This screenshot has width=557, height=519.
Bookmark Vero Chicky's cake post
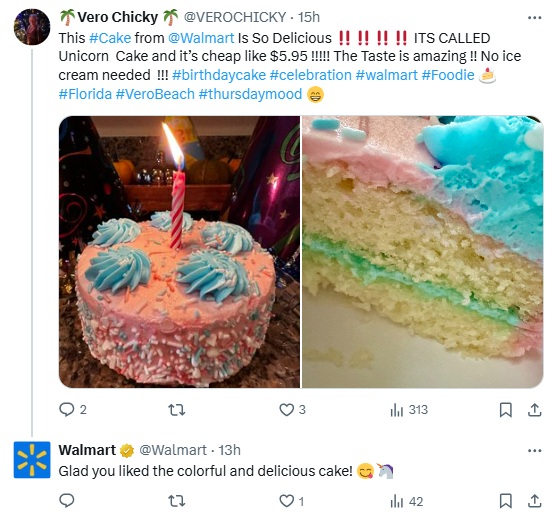[x=505, y=410]
